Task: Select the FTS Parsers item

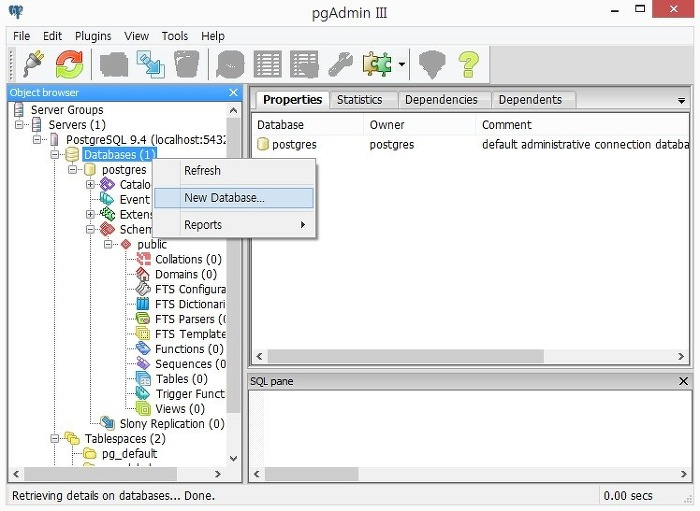Action: click(190, 319)
